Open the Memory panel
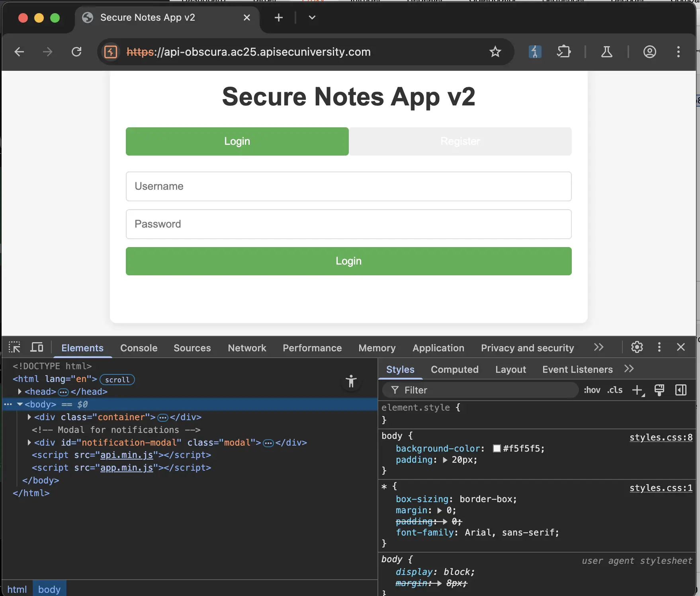The width and height of the screenshot is (700, 596). pos(377,348)
